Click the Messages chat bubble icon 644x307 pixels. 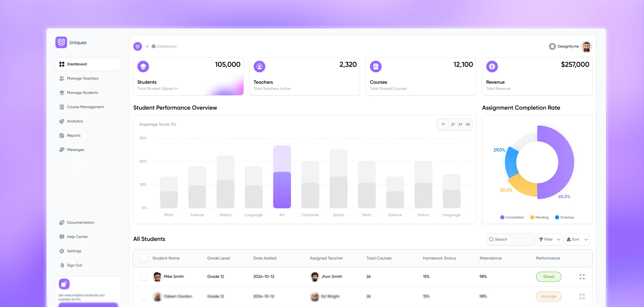point(62,150)
